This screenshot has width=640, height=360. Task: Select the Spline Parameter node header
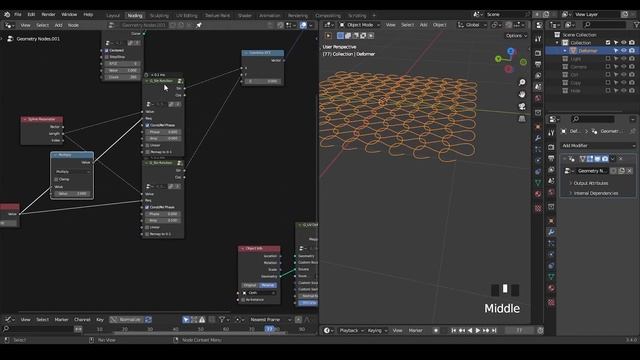click(42, 119)
